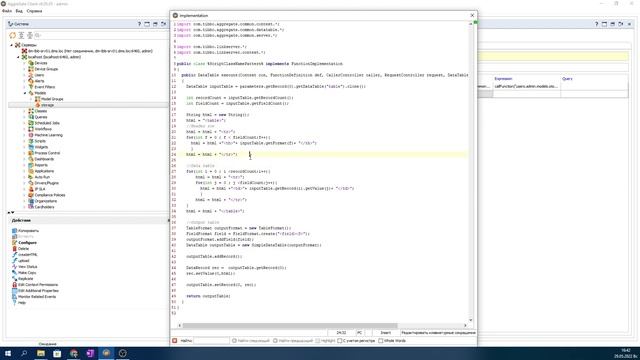
Task: Click the Machine Learning icon
Action: pos(31,135)
